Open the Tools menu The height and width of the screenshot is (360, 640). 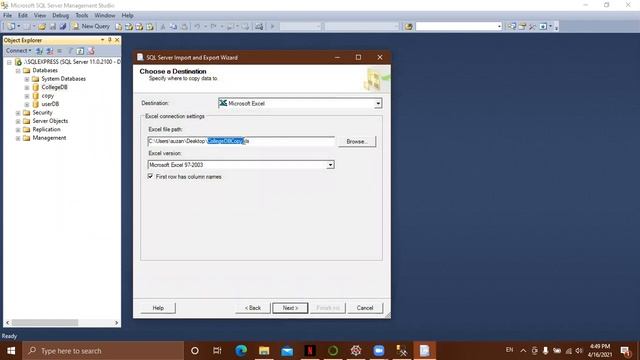tap(82, 15)
